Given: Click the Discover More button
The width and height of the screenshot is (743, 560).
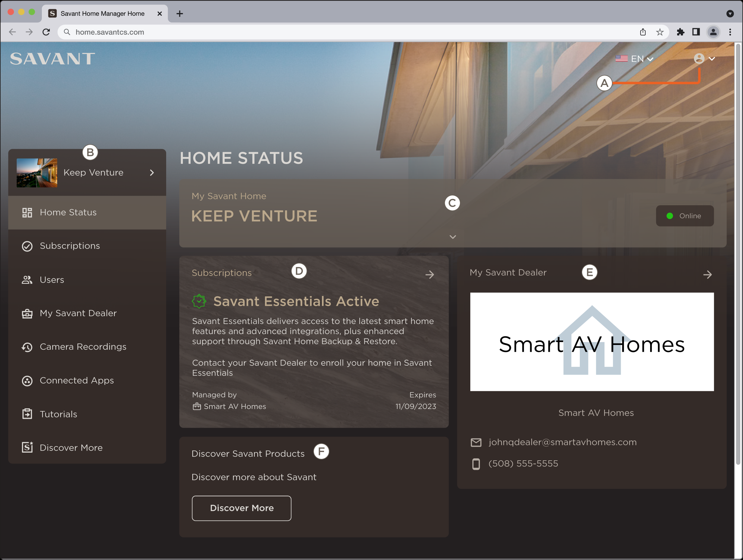Looking at the screenshot, I should [x=242, y=508].
